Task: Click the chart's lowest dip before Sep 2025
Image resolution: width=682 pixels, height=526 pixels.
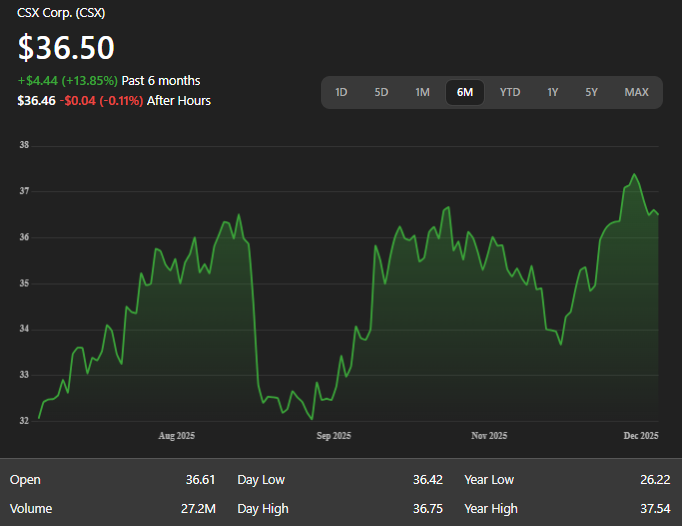Action: pos(312,419)
